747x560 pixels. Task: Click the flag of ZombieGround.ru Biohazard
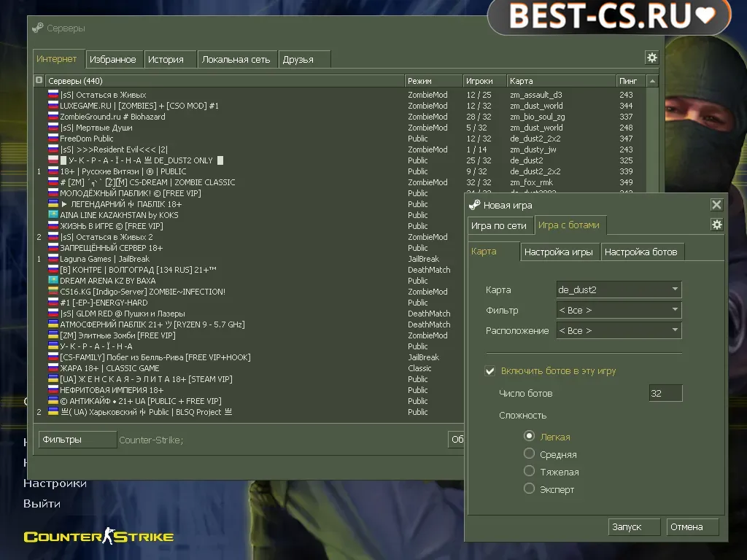pyautogui.click(x=53, y=117)
